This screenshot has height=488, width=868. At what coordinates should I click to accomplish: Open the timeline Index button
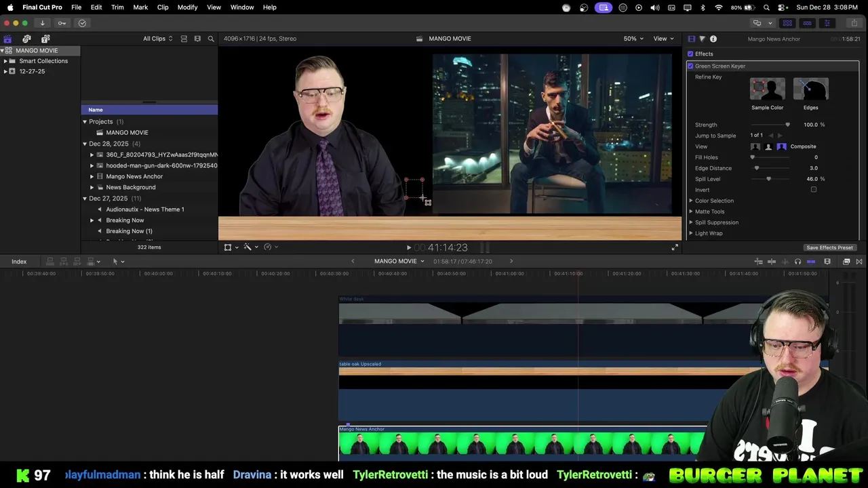(x=19, y=262)
